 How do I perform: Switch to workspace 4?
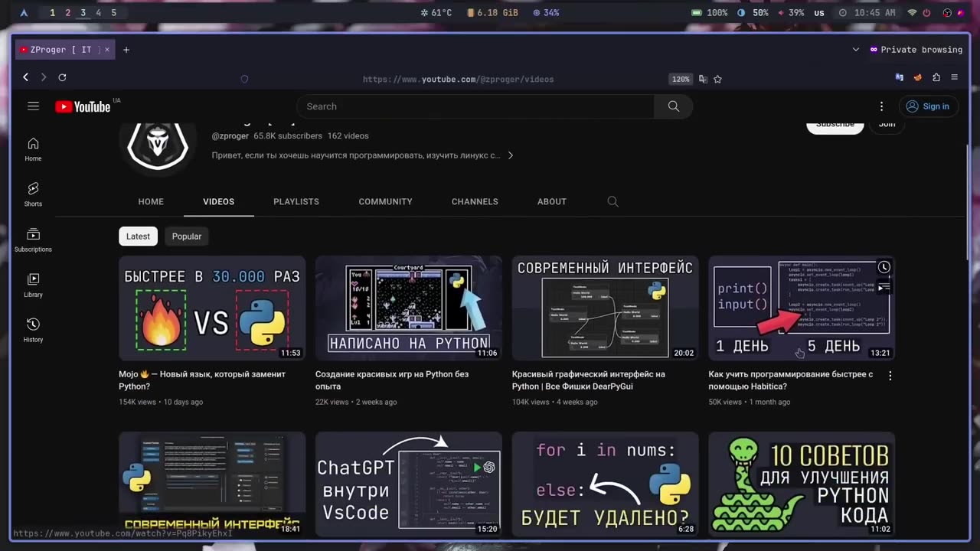pyautogui.click(x=98, y=13)
